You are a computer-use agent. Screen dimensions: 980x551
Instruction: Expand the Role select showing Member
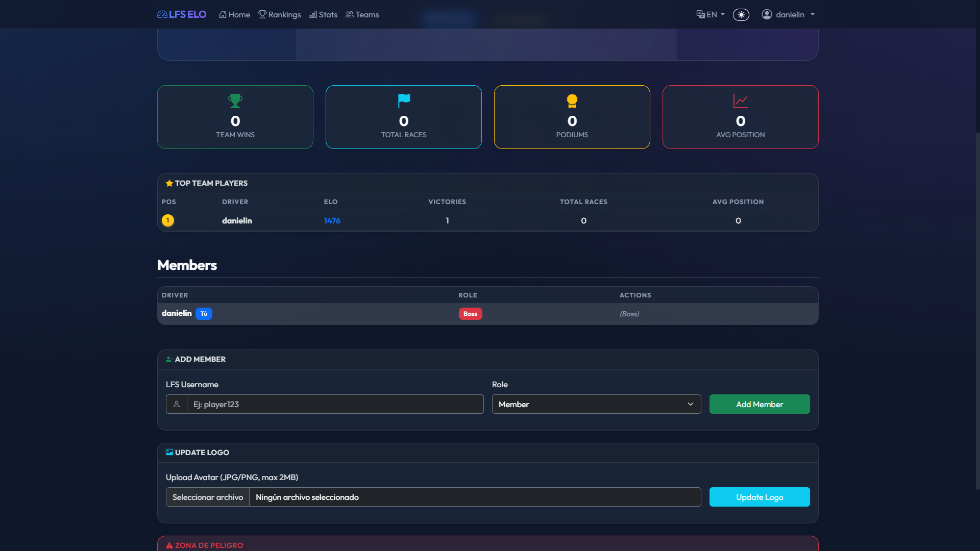pyautogui.click(x=596, y=404)
